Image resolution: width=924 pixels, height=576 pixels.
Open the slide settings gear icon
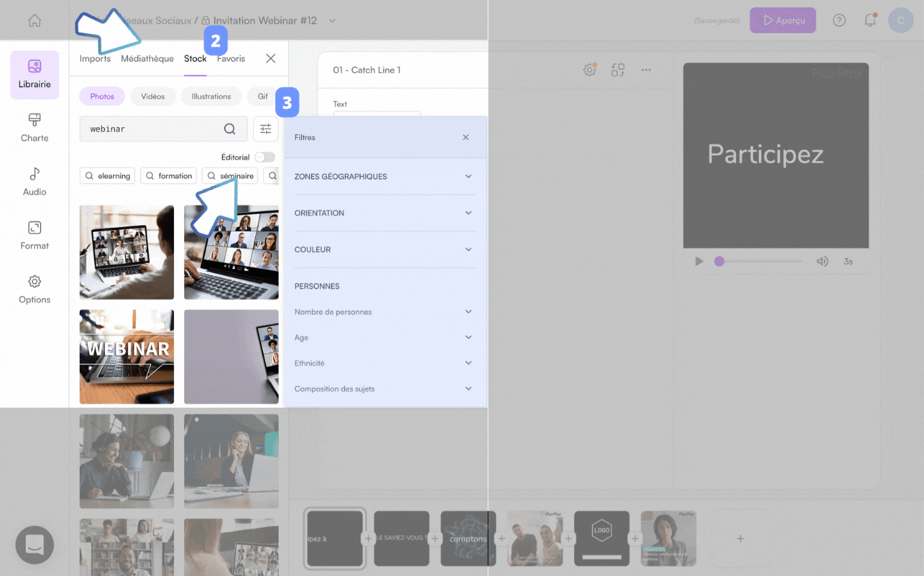[x=590, y=70]
